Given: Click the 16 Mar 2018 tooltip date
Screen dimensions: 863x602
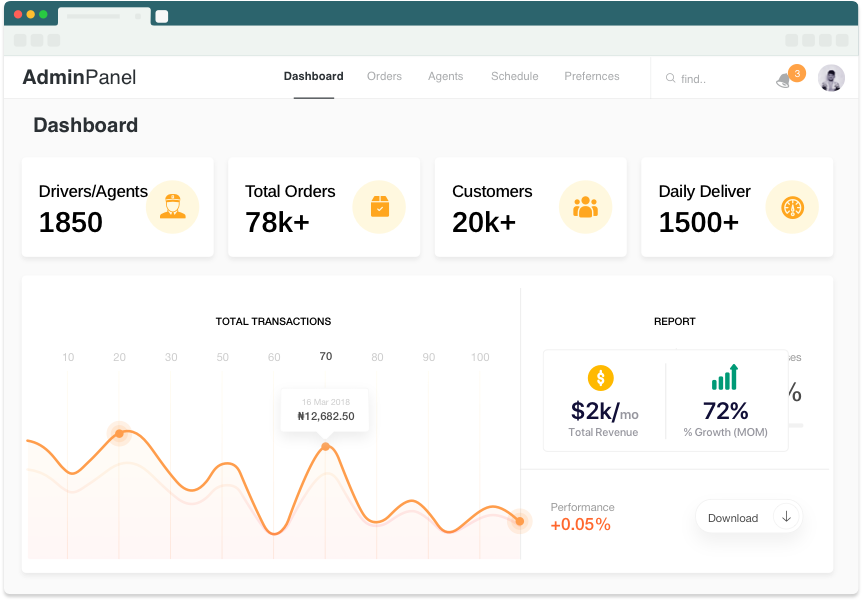Looking at the screenshot, I should click(x=326, y=402).
